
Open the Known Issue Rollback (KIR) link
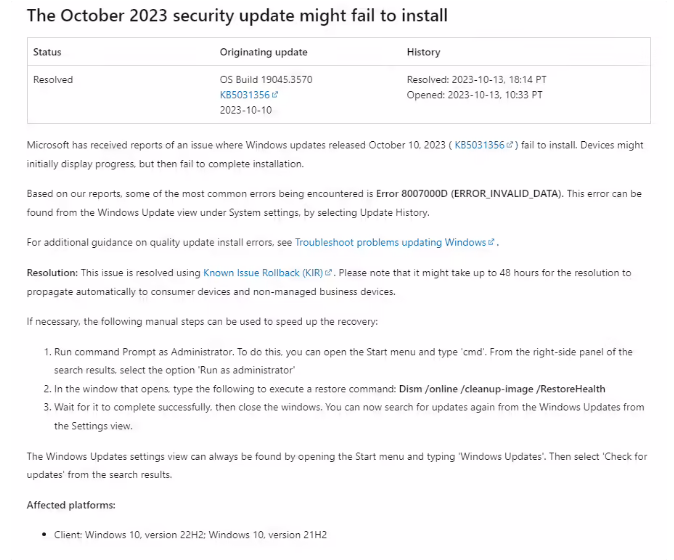263,273
